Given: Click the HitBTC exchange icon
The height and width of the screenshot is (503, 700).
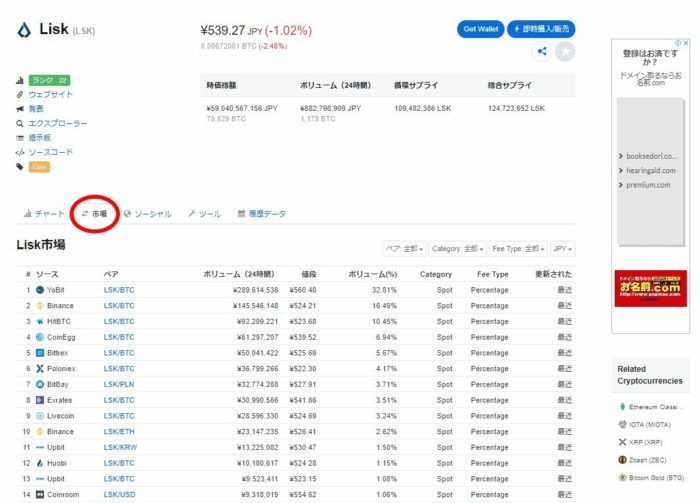Looking at the screenshot, I should click(x=40, y=321).
